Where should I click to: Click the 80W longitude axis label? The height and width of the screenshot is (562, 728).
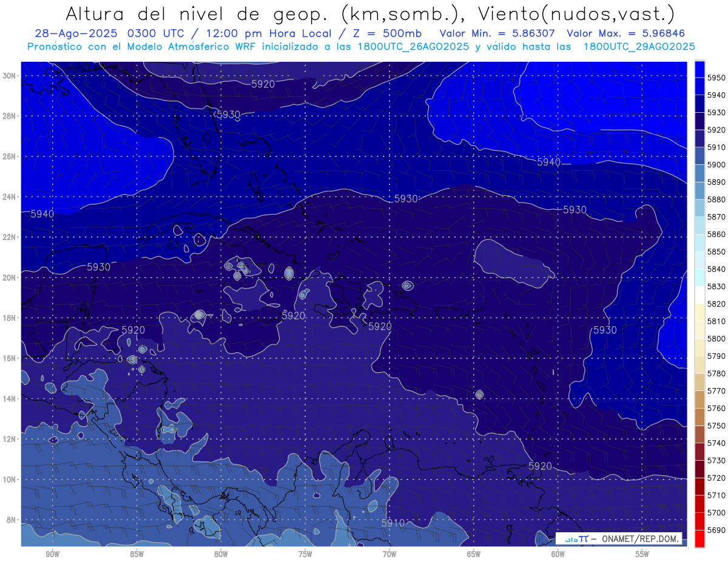point(221,554)
